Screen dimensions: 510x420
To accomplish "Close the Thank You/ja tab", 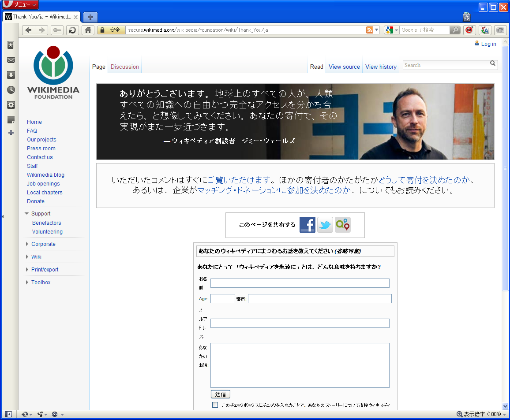I will tap(75, 17).
